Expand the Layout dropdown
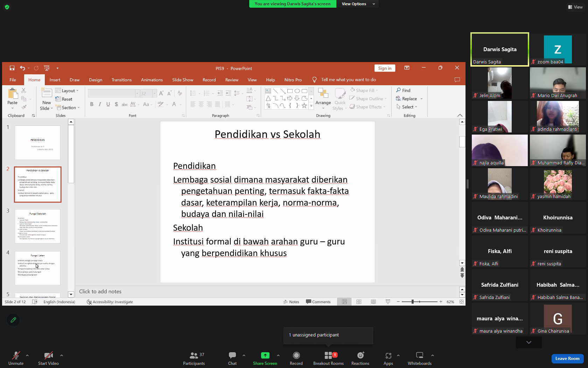588x368 pixels. click(67, 91)
